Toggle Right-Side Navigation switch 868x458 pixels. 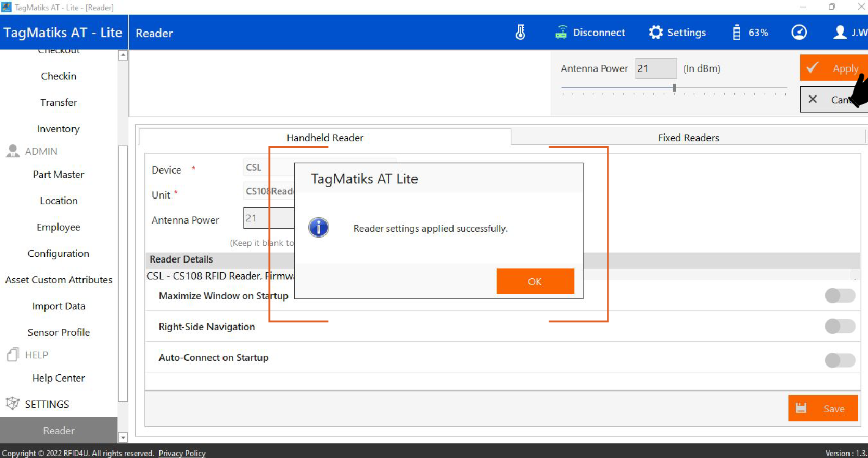coord(839,327)
